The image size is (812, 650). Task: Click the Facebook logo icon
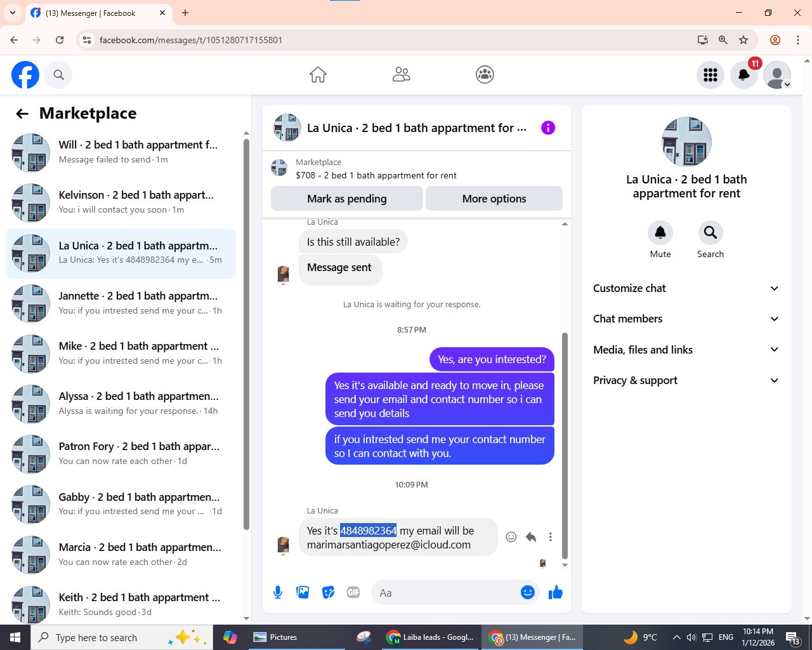coord(25,75)
